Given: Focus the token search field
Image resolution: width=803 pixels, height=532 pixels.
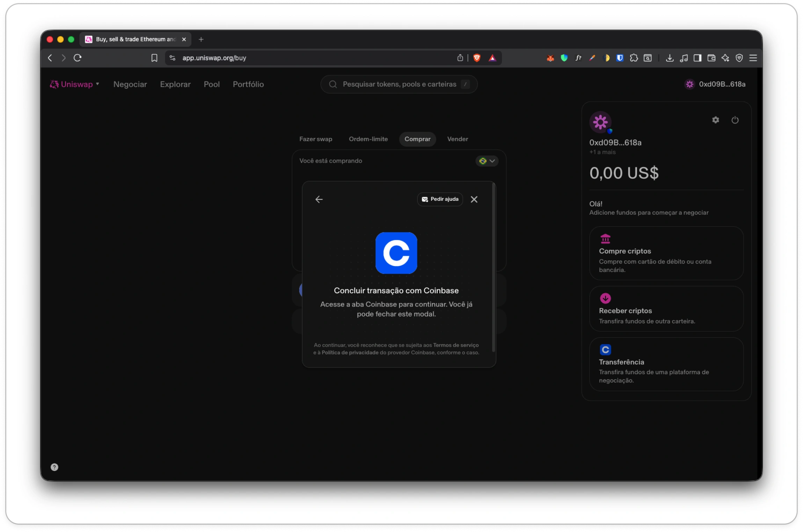Looking at the screenshot, I should (399, 84).
